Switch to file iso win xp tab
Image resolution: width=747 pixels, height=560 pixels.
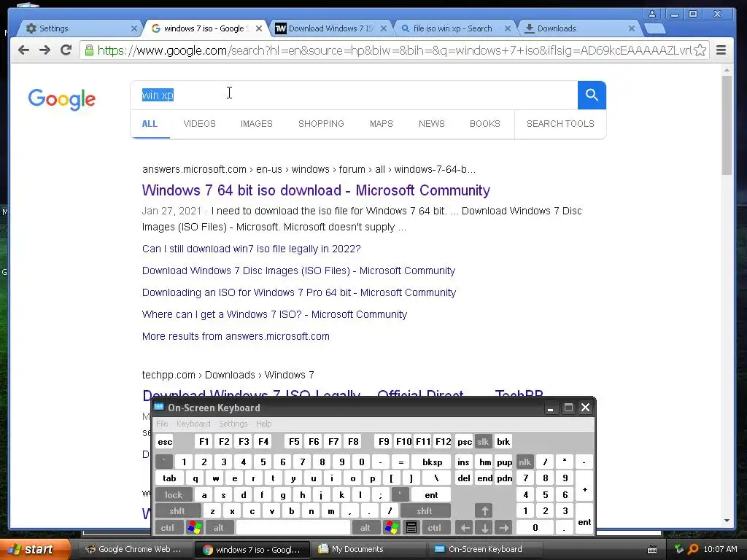tap(452, 28)
